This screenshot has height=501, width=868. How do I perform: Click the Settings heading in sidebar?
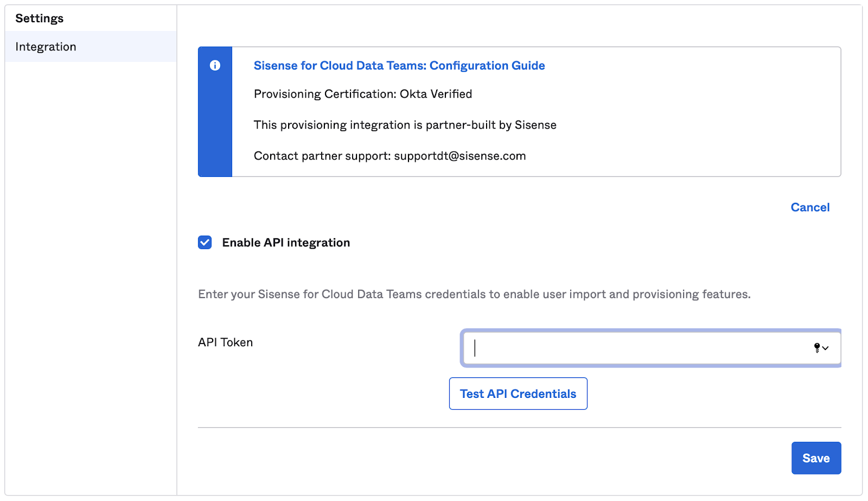click(40, 18)
